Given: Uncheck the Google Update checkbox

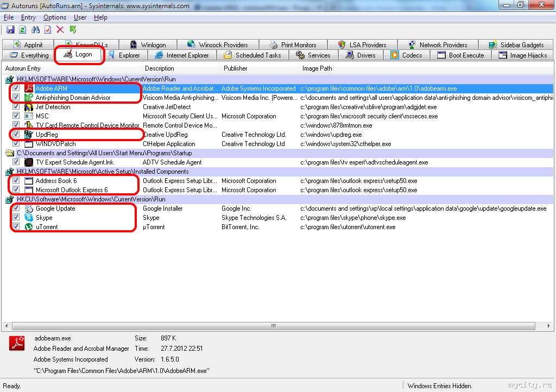Looking at the screenshot, I should click(x=16, y=208).
